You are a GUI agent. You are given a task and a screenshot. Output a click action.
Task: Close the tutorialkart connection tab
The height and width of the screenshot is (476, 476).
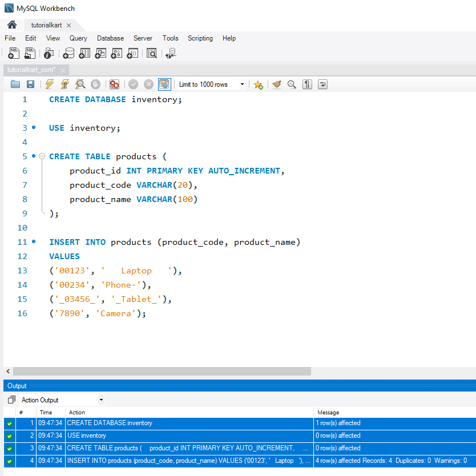pyautogui.click(x=68, y=25)
